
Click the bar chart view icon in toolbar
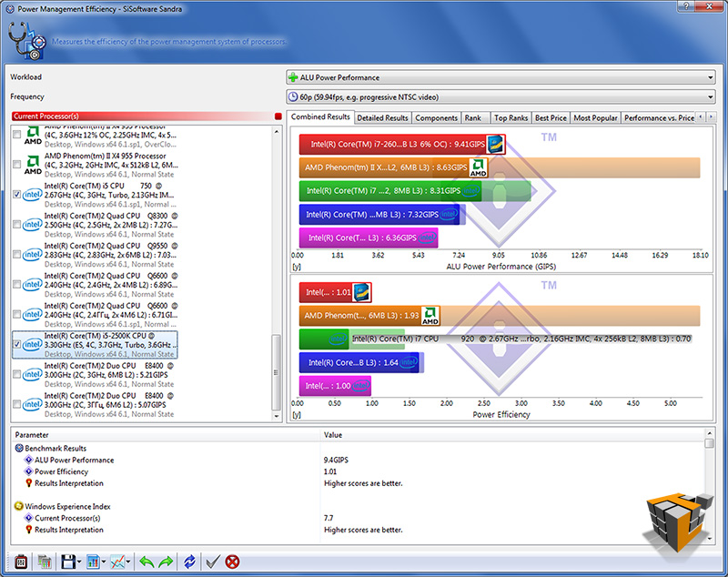click(x=94, y=562)
